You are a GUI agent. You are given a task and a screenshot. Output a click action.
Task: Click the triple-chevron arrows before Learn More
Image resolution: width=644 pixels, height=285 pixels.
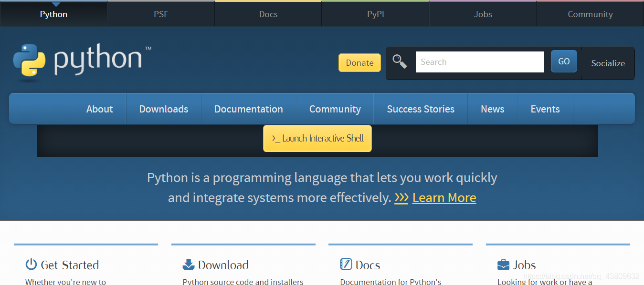401,198
